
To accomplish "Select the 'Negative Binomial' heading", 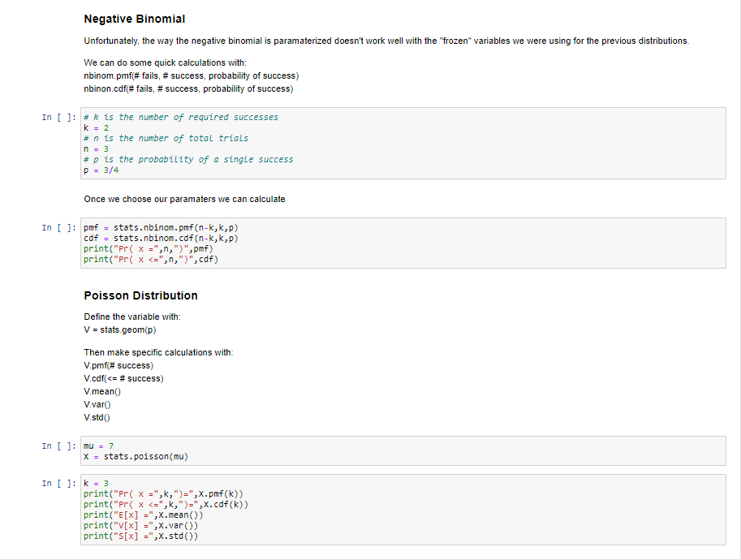I will tap(135, 19).
